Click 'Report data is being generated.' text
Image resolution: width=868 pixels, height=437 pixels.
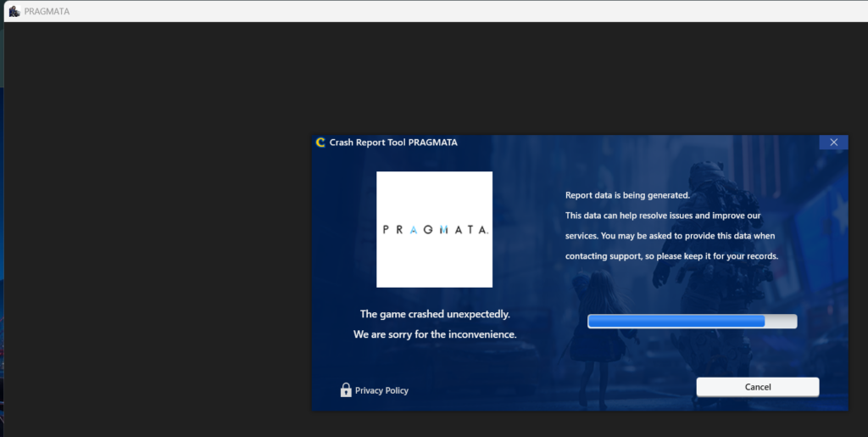coord(627,195)
